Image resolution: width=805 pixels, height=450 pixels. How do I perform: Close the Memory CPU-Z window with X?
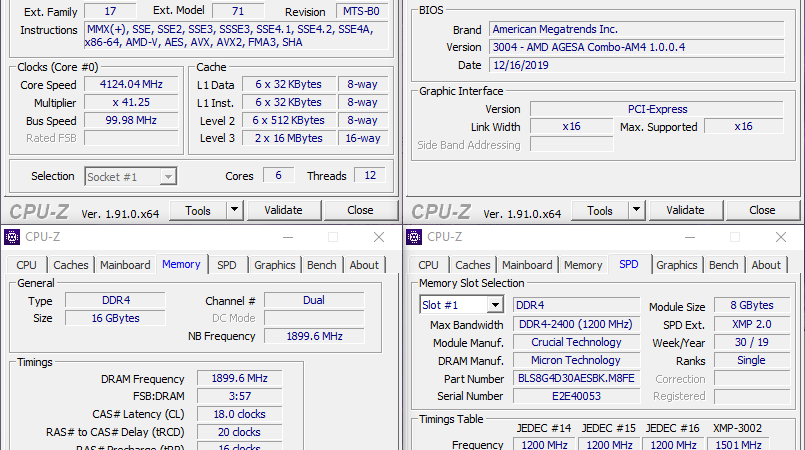tap(379, 237)
